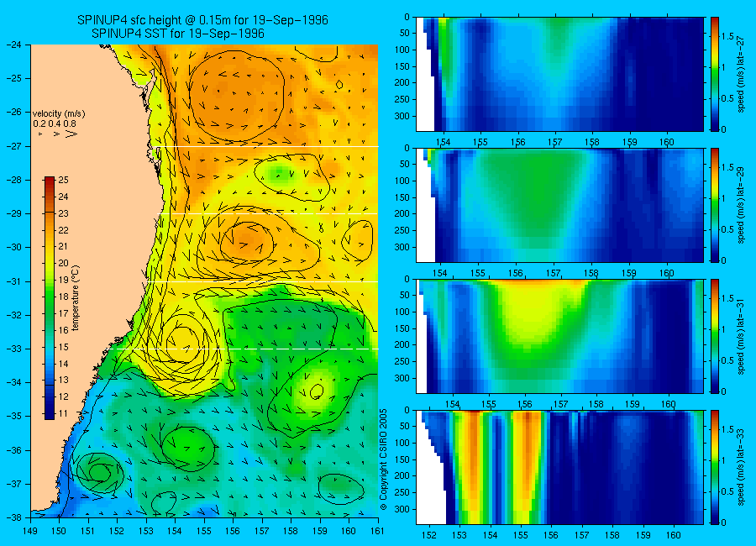The height and width of the screenshot is (546, 756).
Task: Click the '25' tick of the temperature color bar
Action: 63,180
